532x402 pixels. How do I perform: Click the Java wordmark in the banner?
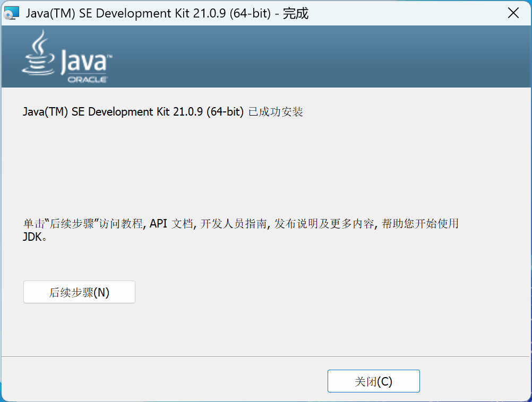coord(85,61)
